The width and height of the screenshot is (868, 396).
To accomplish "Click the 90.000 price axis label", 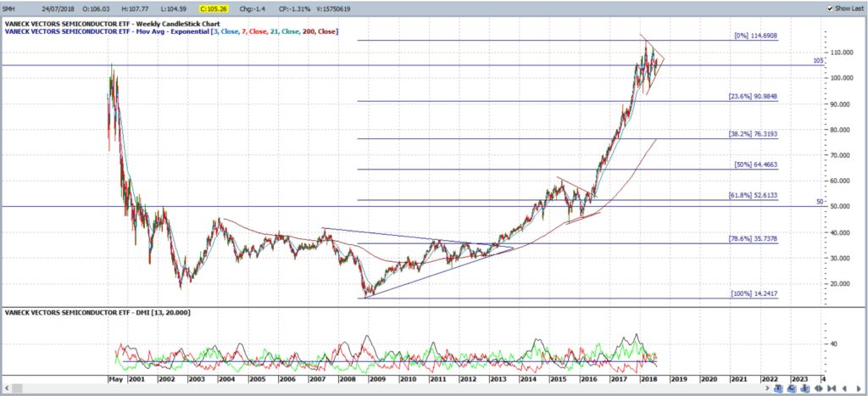I will 842,104.
